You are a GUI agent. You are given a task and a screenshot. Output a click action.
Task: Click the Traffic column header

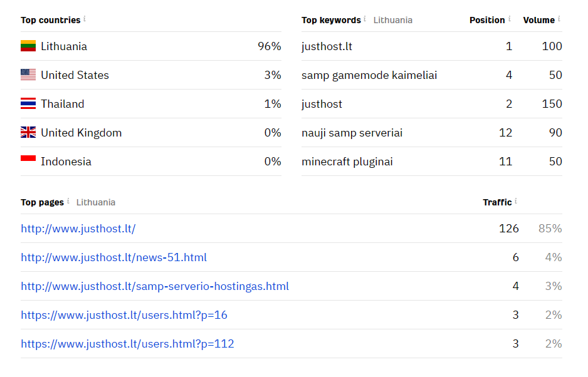497,203
